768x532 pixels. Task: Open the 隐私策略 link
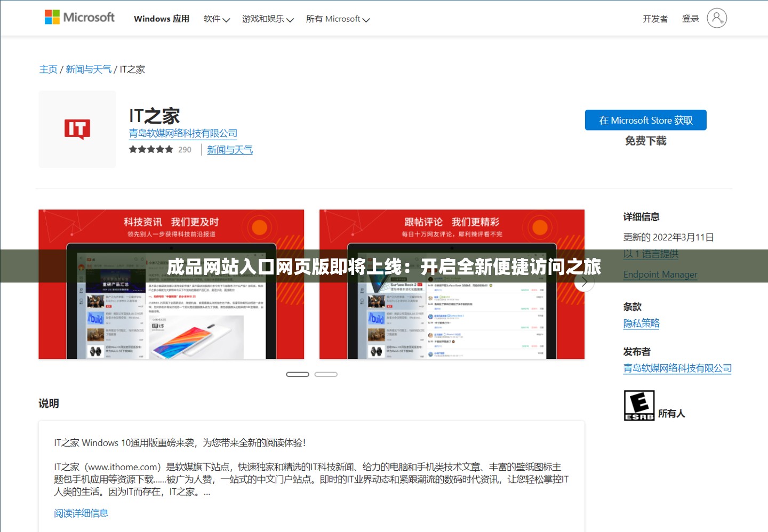641,324
